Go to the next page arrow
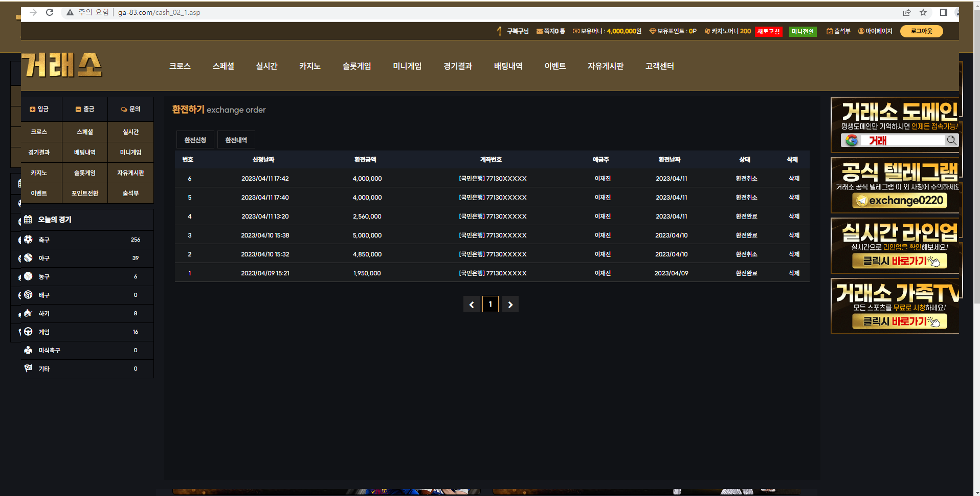 [x=510, y=305]
